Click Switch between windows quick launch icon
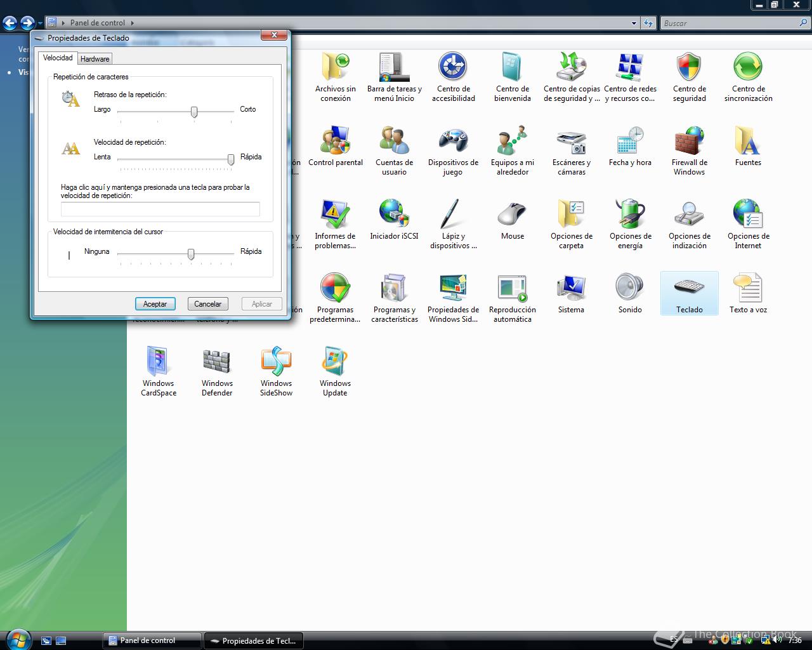812x650 pixels. 61,640
